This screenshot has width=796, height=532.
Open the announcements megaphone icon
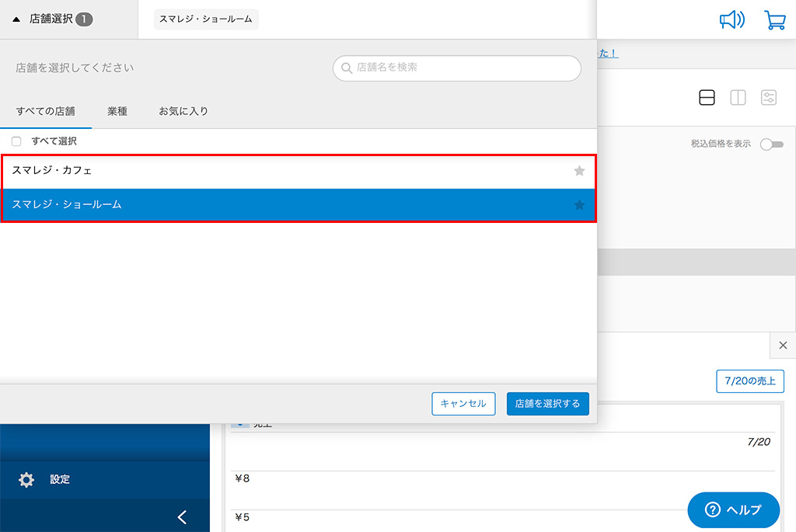tap(732, 20)
